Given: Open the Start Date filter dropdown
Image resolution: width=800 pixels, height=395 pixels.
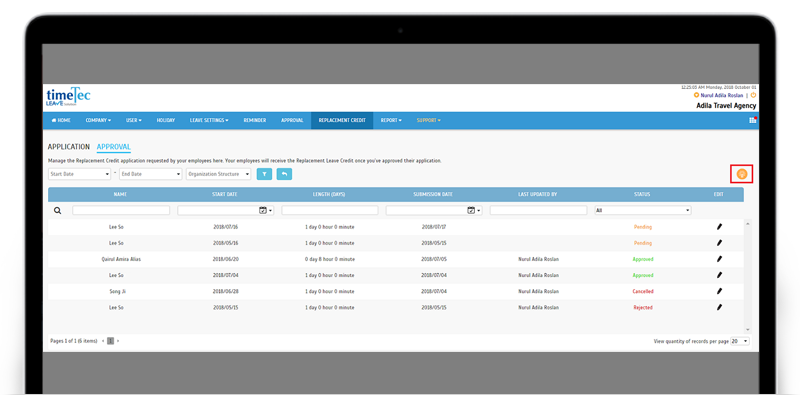Looking at the screenshot, I should (80, 174).
